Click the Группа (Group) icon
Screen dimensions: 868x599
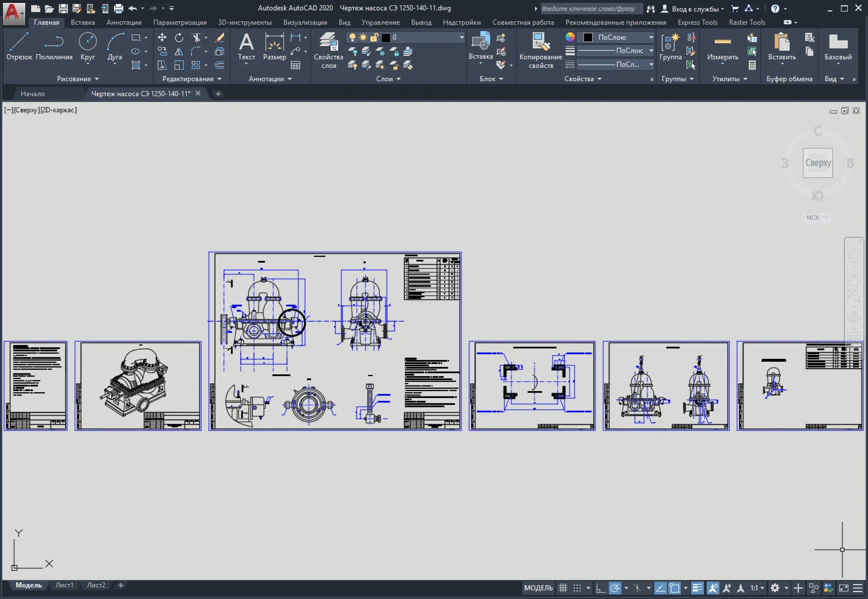[670, 46]
